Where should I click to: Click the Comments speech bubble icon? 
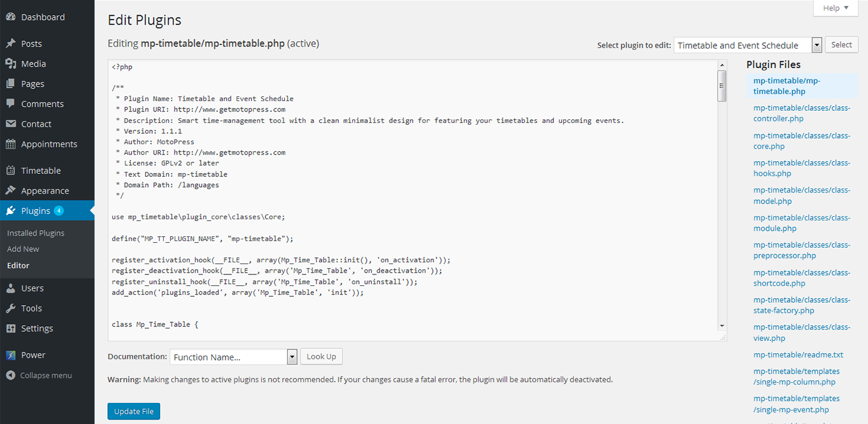click(10, 104)
